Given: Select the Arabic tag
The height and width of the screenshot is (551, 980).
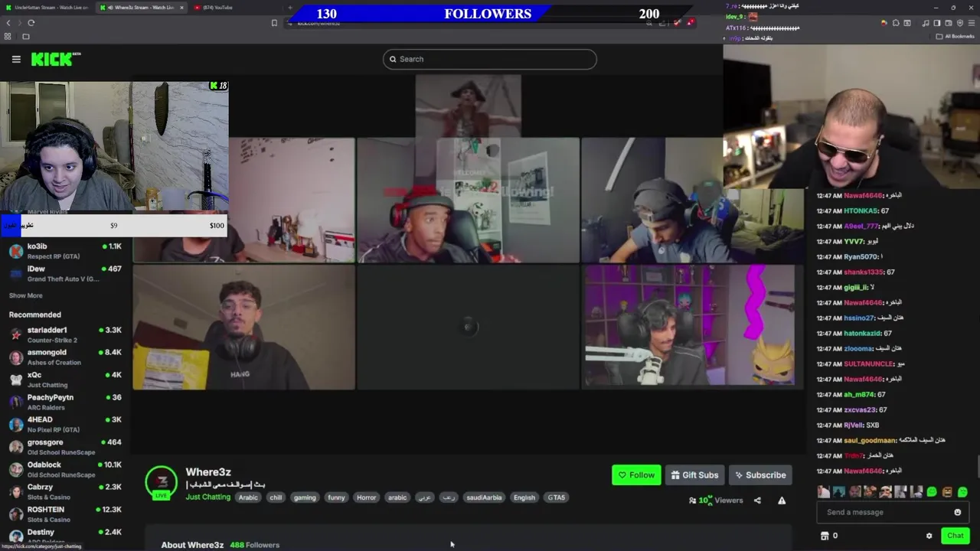Looking at the screenshot, I should point(248,497).
